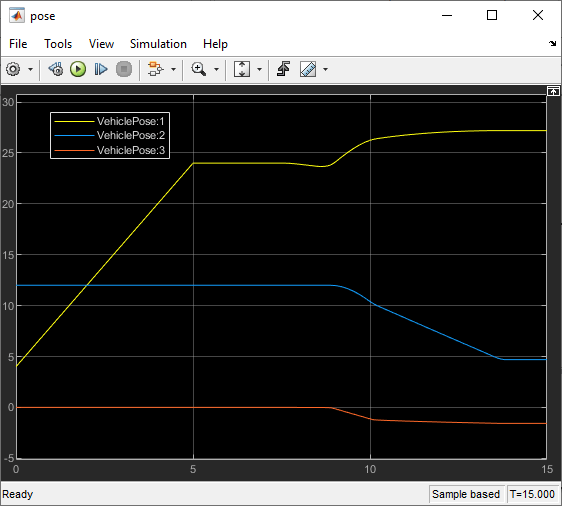This screenshot has width=562, height=506.
Task: Toggle the Cursor Measurements ruler icon
Action: [x=308, y=69]
